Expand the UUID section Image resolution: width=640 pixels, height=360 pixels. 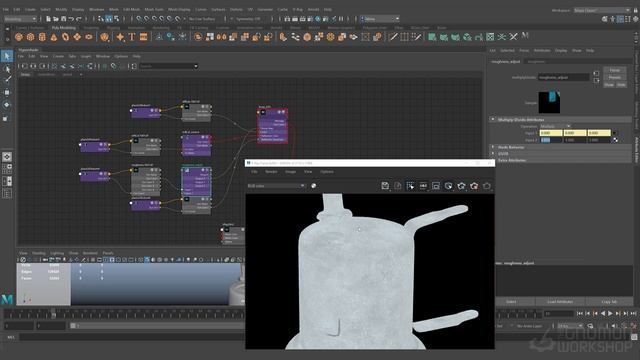pyautogui.click(x=493, y=153)
